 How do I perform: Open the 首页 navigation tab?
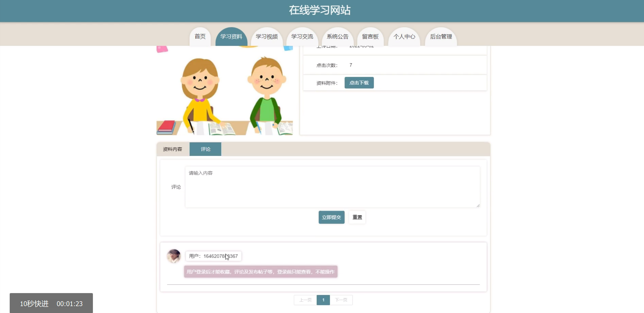pyautogui.click(x=200, y=37)
